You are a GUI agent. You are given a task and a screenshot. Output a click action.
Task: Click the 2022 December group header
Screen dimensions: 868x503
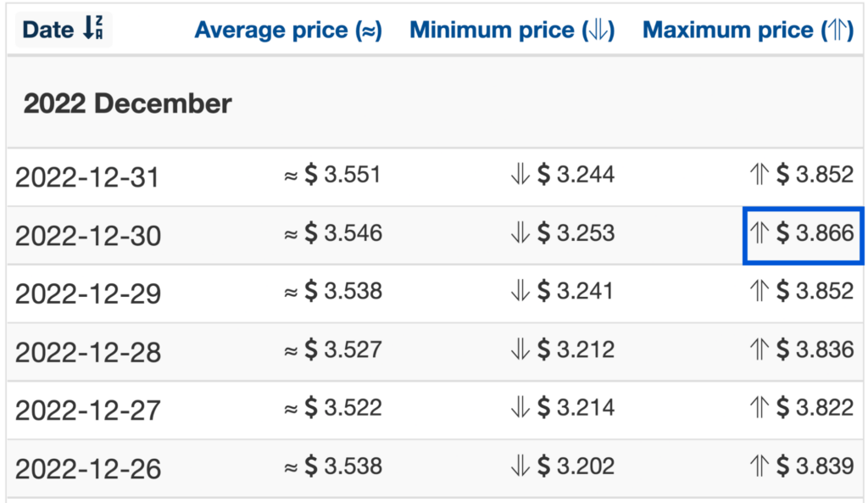click(x=127, y=103)
